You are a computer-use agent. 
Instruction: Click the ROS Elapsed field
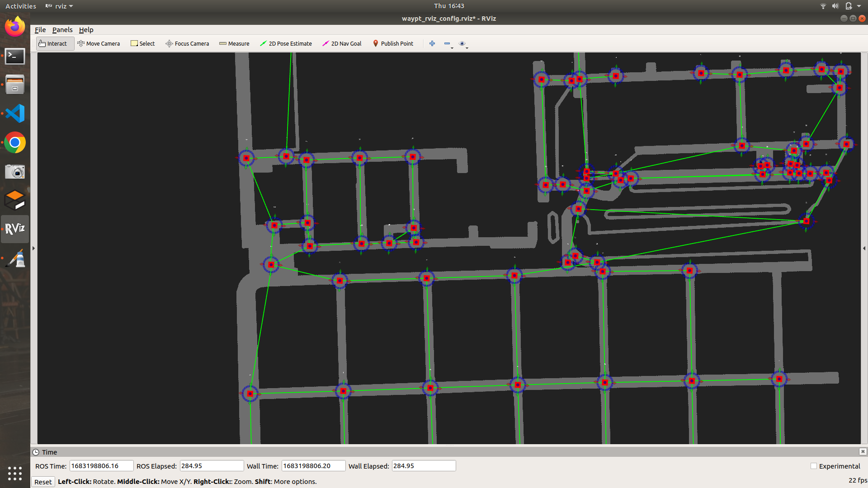(212, 466)
